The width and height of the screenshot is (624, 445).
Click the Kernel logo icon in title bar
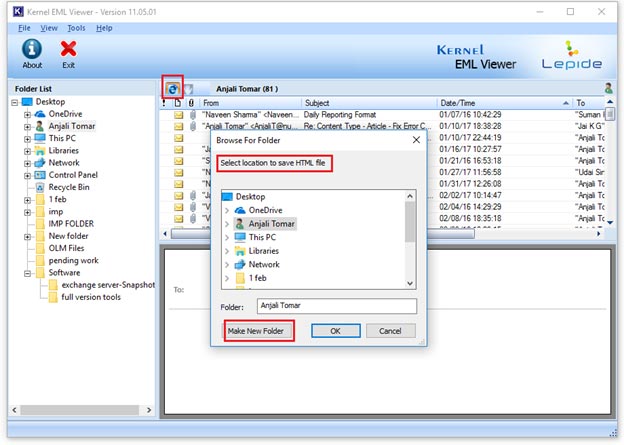[x=18, y=12]
